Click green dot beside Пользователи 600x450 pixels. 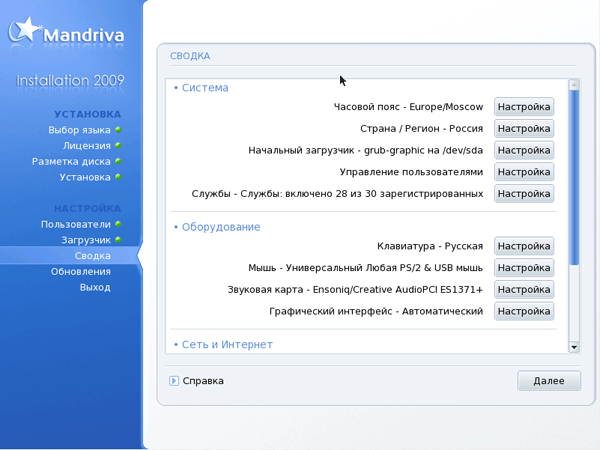(x=118, y=224)
